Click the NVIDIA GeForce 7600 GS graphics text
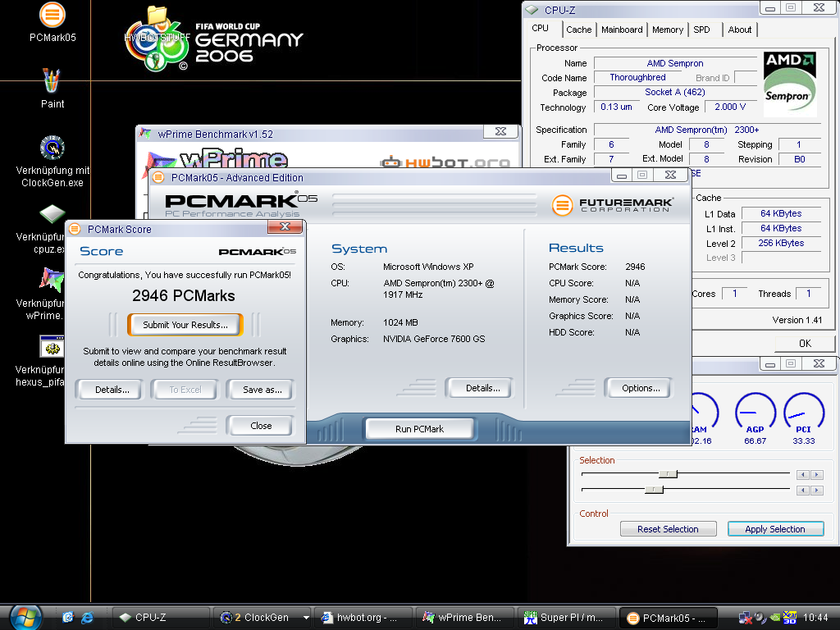Screen dimensions: 840x630 point(434,339)
